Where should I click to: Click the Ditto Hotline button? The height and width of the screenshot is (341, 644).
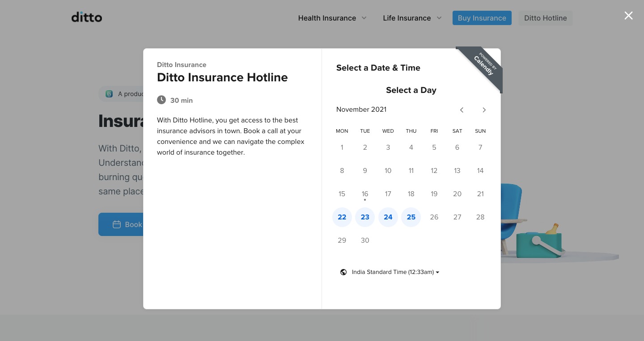coord(546,18)
